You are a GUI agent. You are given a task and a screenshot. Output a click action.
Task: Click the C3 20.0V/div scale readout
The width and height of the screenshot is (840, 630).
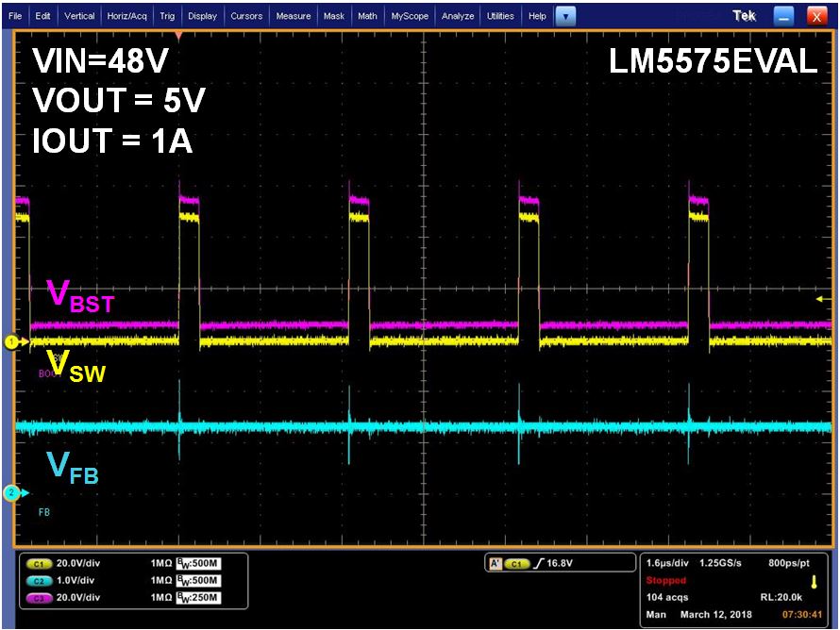pos(78,597)
